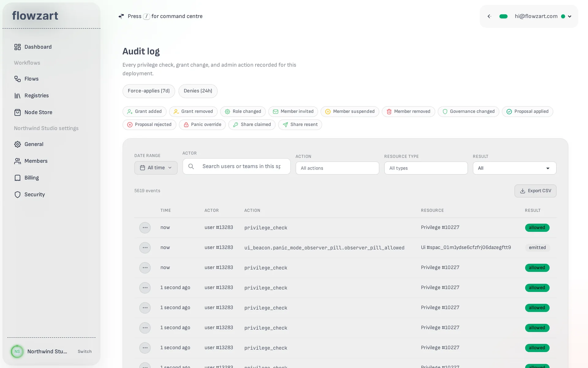
Task: Filter by Member removed chip
Action: [x=408, y=112]
